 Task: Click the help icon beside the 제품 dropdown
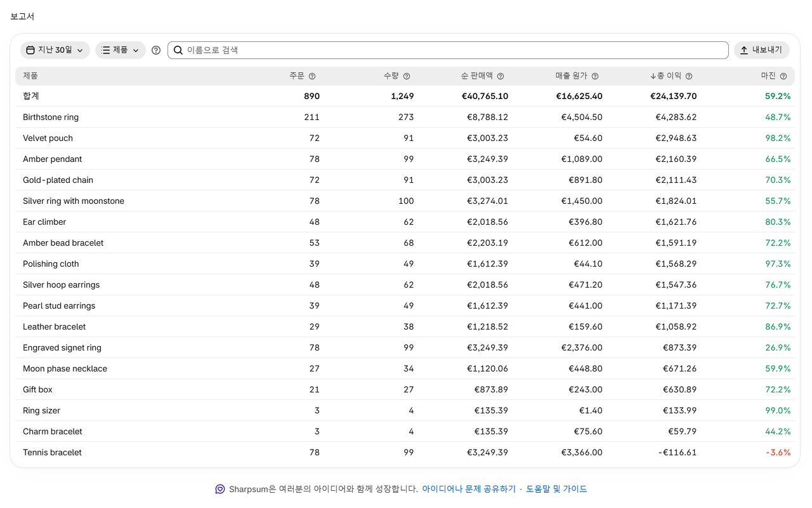(x=156, y=50)
